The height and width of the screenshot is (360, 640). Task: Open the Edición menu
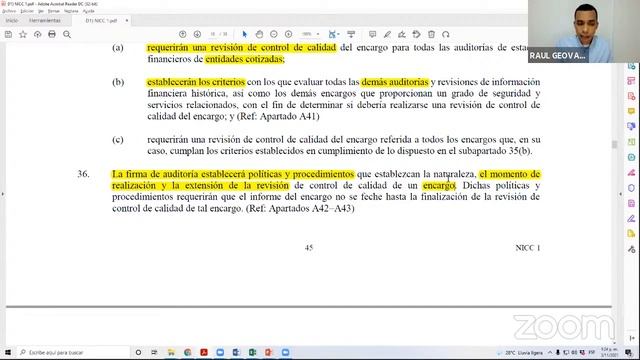tap(27, 11)
